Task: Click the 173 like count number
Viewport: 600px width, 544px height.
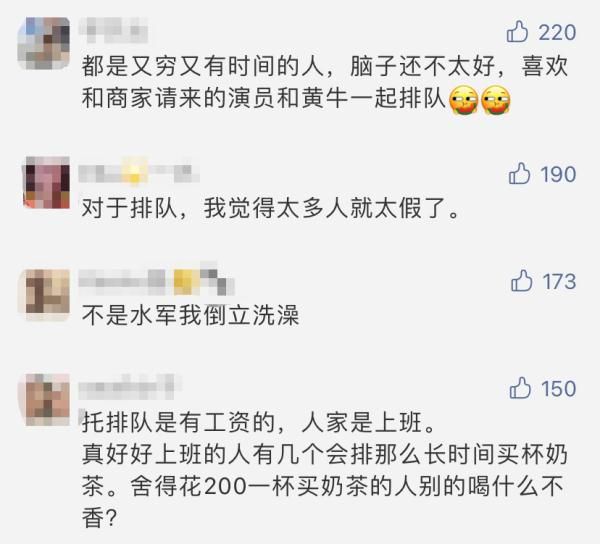Action: (559, 282)
